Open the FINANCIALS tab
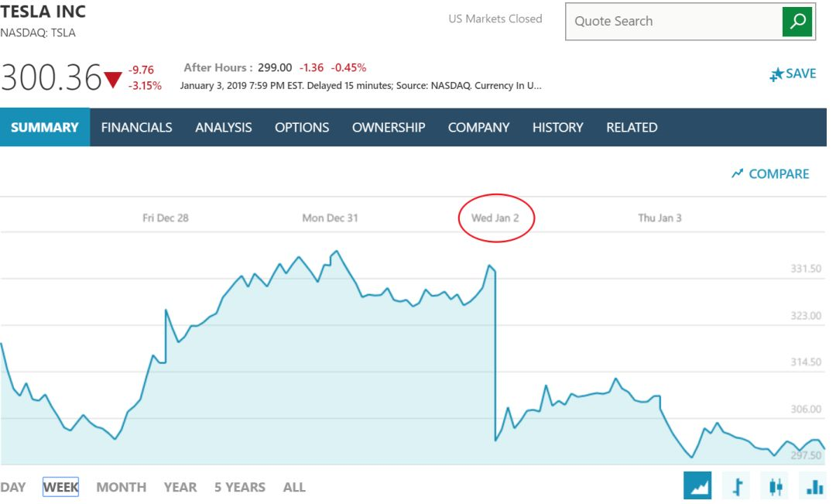This screenshot has height=504, width=836. click(x=136, y=128)
